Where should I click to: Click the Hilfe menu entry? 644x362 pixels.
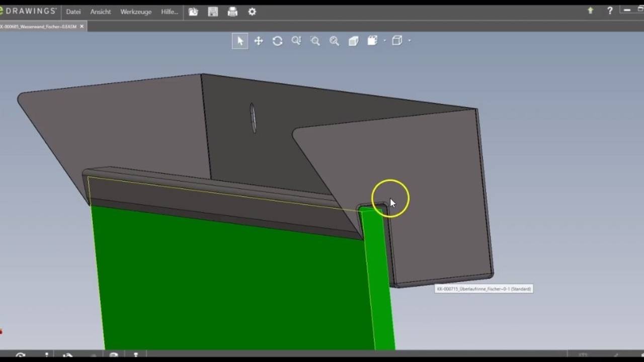[x=169, y=12]
